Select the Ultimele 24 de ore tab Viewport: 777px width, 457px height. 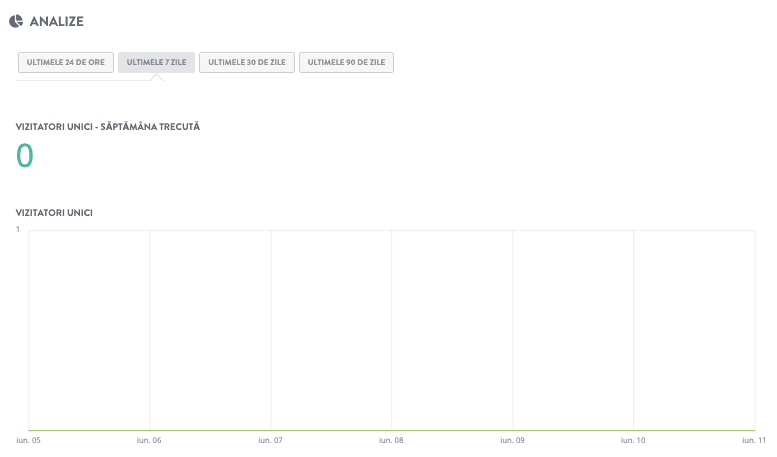pos(66,62)
